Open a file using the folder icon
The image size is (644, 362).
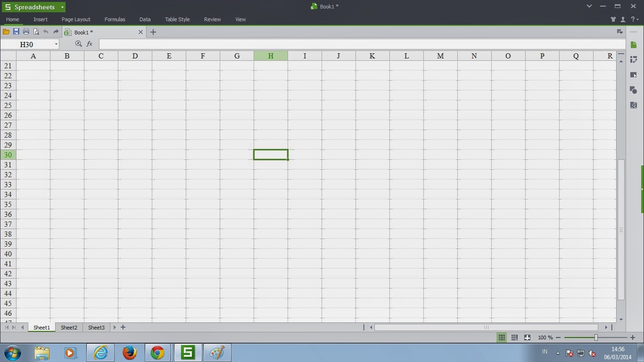tap(6, 32)
